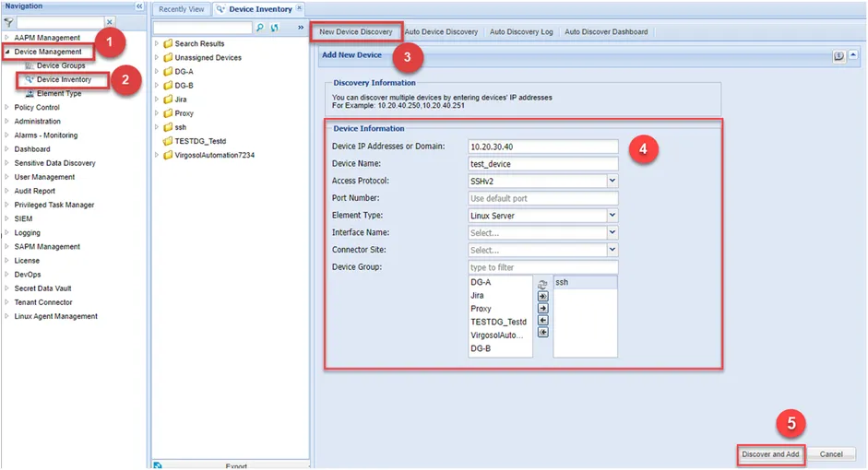Viewport: 868px width, 470px height.
Task: Clear the Navigation filter with X icon
Action: point(110,22)
